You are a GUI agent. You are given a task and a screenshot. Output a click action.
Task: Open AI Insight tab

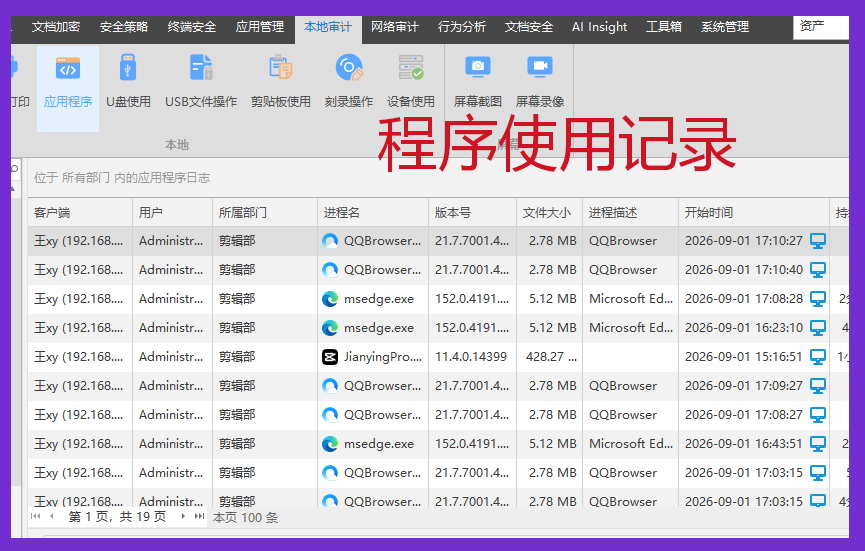click(599, 27)
